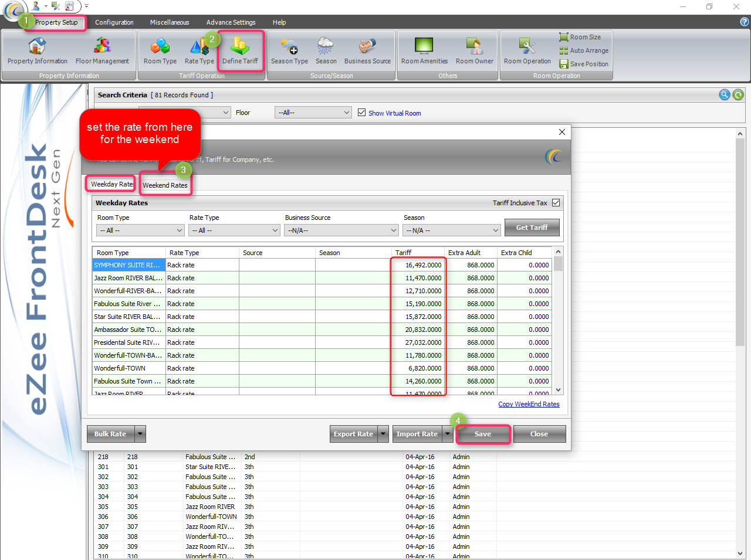Open the help question mark icon
Viewport: 751px width, 560px height.
745,22
